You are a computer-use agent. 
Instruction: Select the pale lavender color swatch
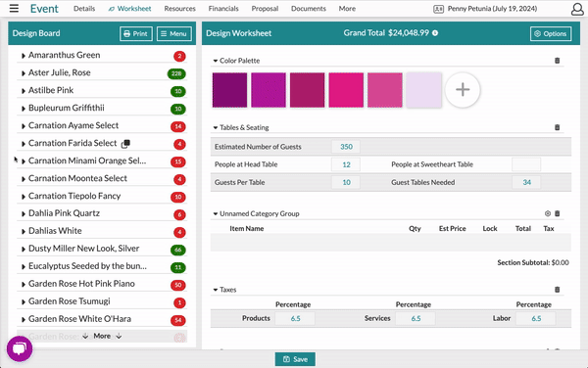[423, 90]
